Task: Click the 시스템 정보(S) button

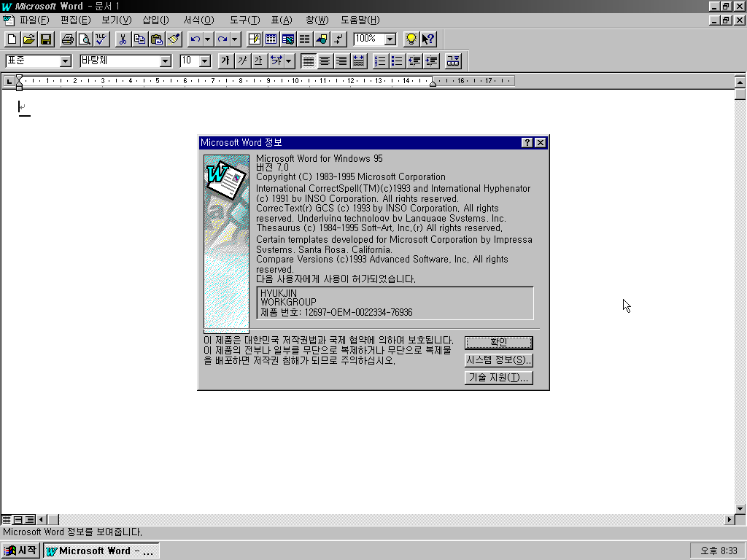Action: pos(499,360)
